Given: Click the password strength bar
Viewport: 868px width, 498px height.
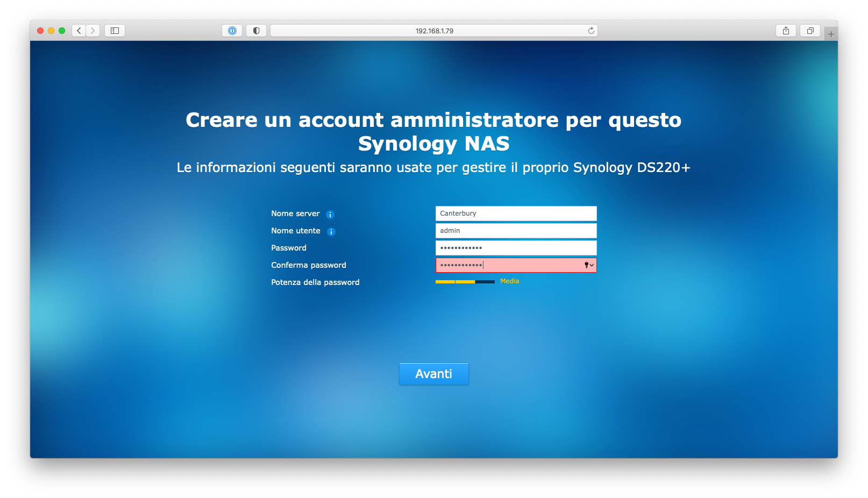Looking at the screenshot, I should pyautogui.click(x=465, y=282).
